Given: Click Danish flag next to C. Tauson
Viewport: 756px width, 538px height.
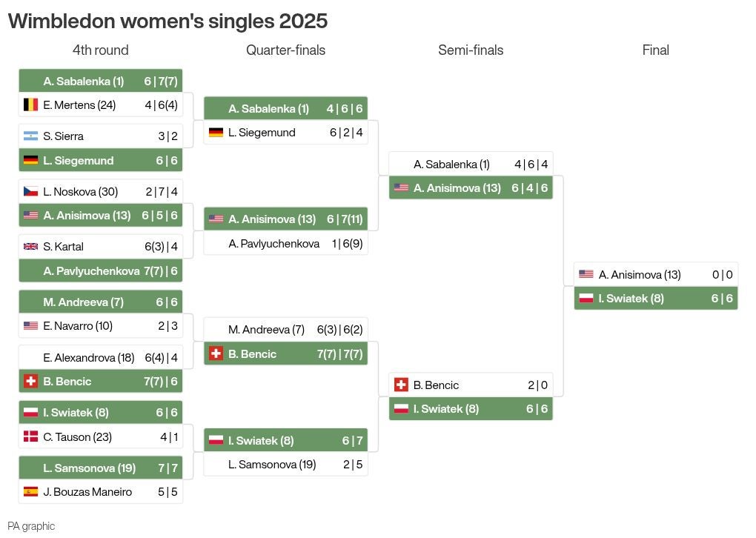Looking at the screenshot, I should (31, 436).
